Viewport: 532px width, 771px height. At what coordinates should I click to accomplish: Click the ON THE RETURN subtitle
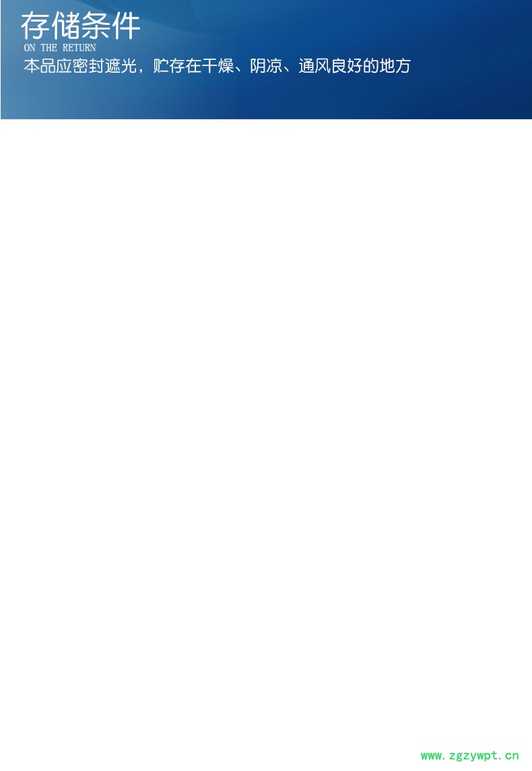60,48
